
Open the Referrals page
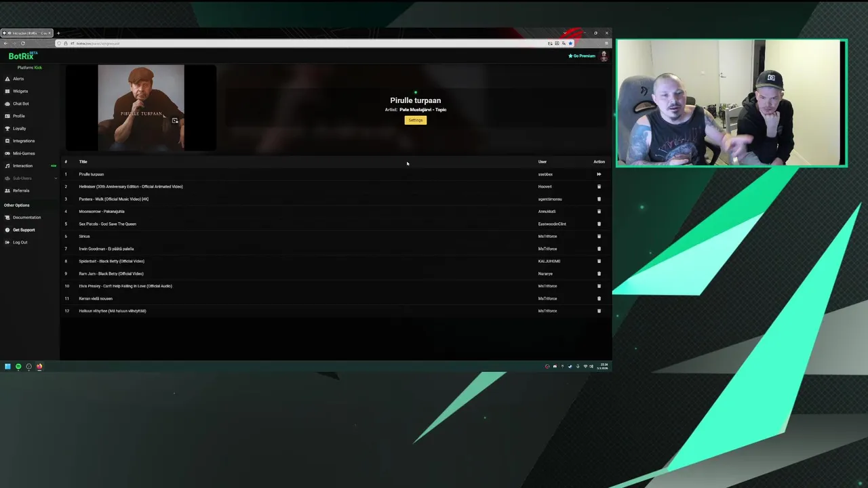21,190
